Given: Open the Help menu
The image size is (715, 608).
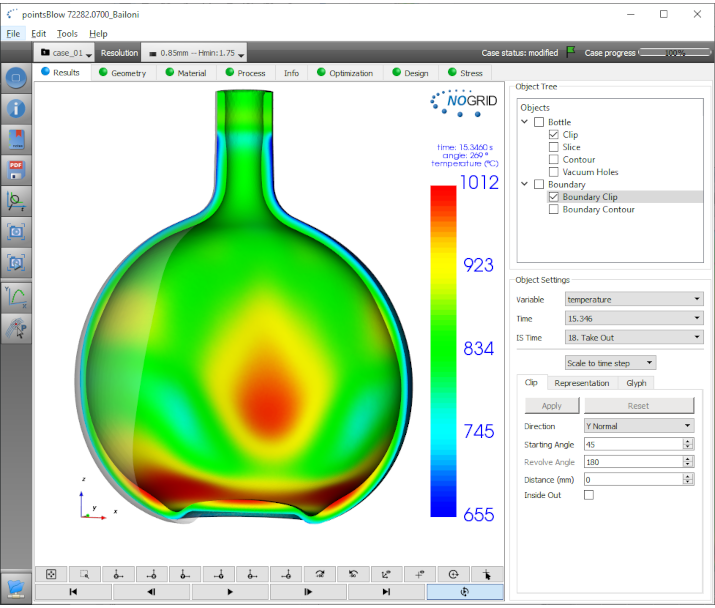Looking at the screenshot, I should pos(98,34).
